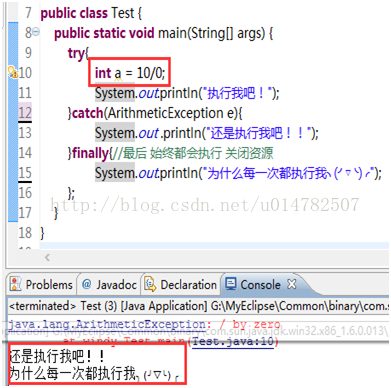Collapse the main method fold marker on line 8
391x388 pixels.
coord(36,32)
